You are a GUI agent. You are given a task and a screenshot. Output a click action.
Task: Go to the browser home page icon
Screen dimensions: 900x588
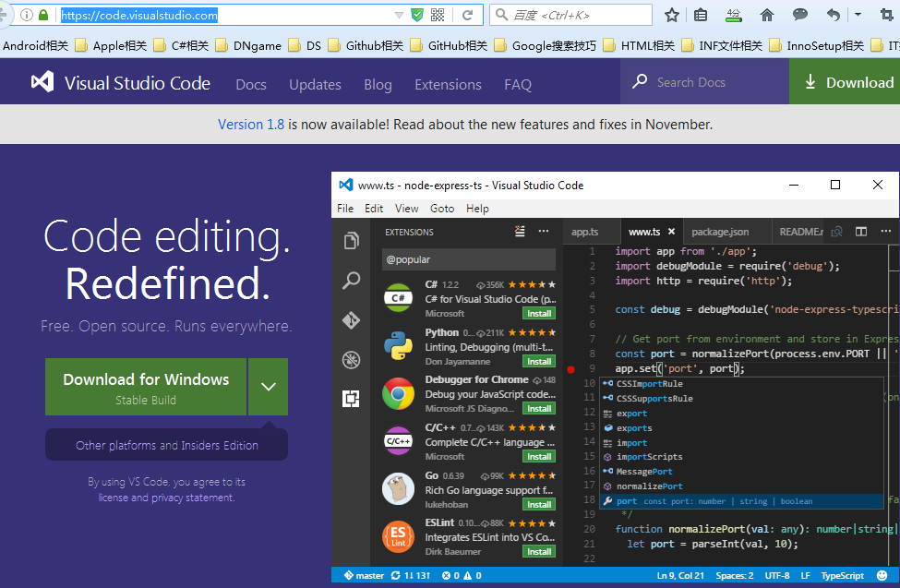tap(767, 16)
